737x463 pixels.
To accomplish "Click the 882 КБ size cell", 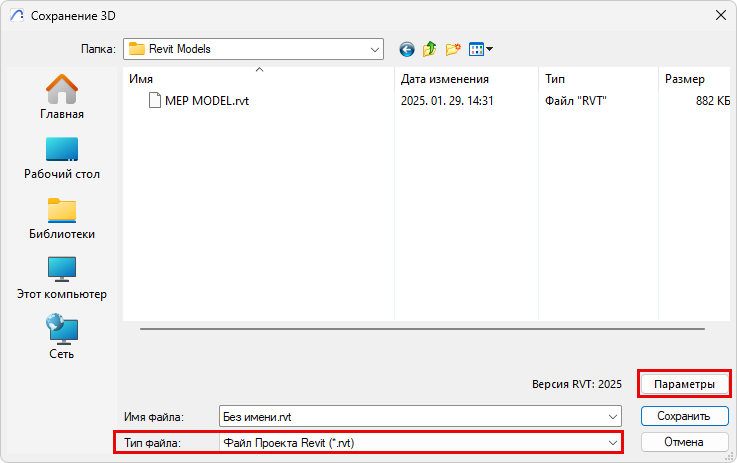I will tap(713, 101).
